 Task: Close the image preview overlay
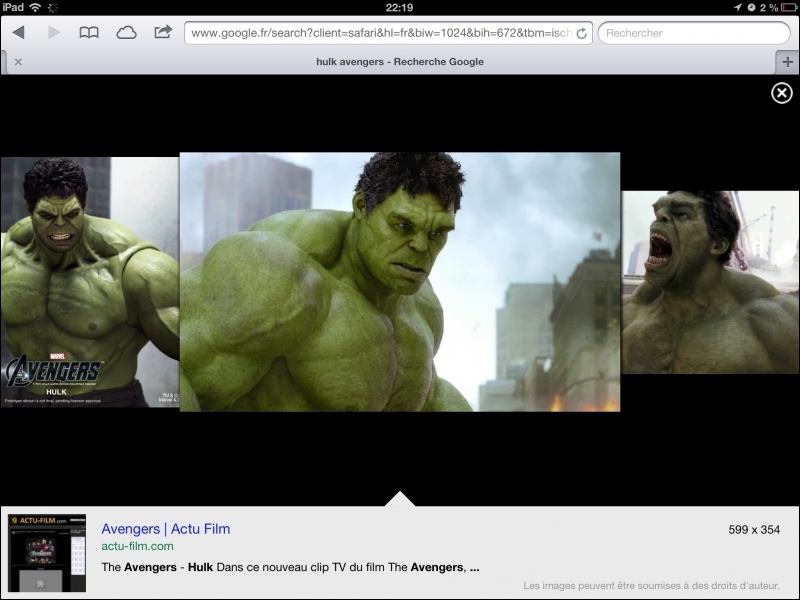click(x=782, y=93)
